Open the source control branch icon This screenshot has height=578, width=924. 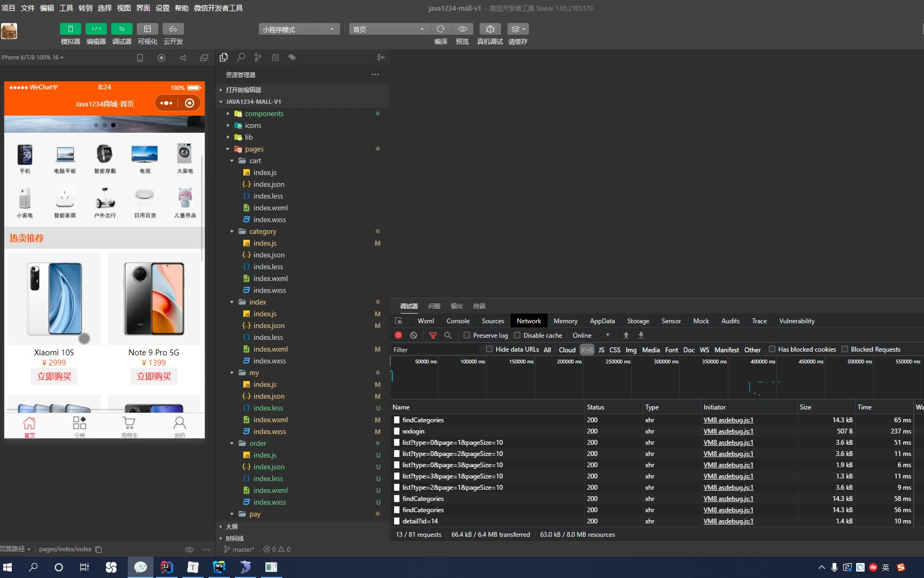pyautogui.click(x=258, y=57)
